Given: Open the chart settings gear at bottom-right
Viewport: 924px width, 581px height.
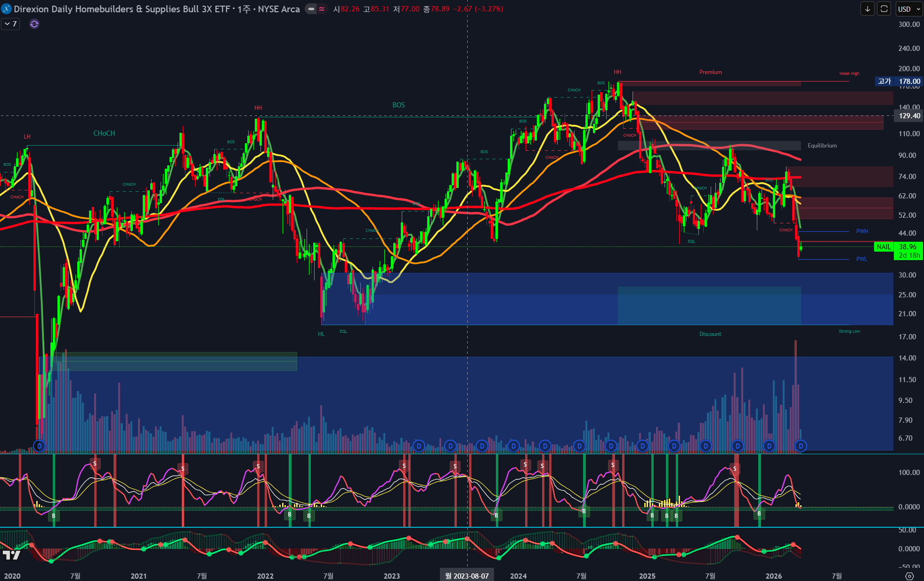Looking at the screenshot, I should coord(909,576).
